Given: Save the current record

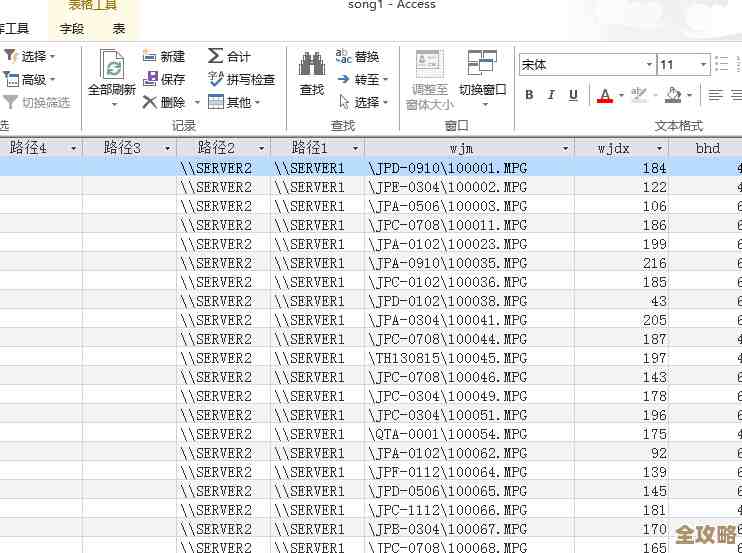Looking at the screenshot, I should point(164,79).
